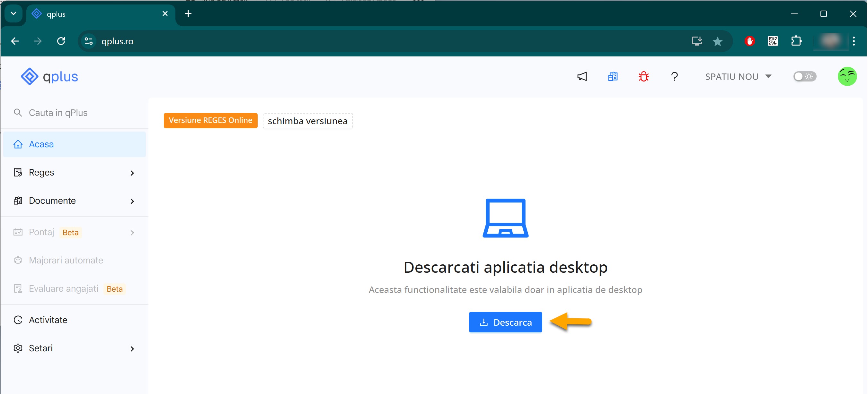The height and width of the screenshot is (394, 868).
Task: Open Evaluare angajati in sidebar
Action: 75,289
